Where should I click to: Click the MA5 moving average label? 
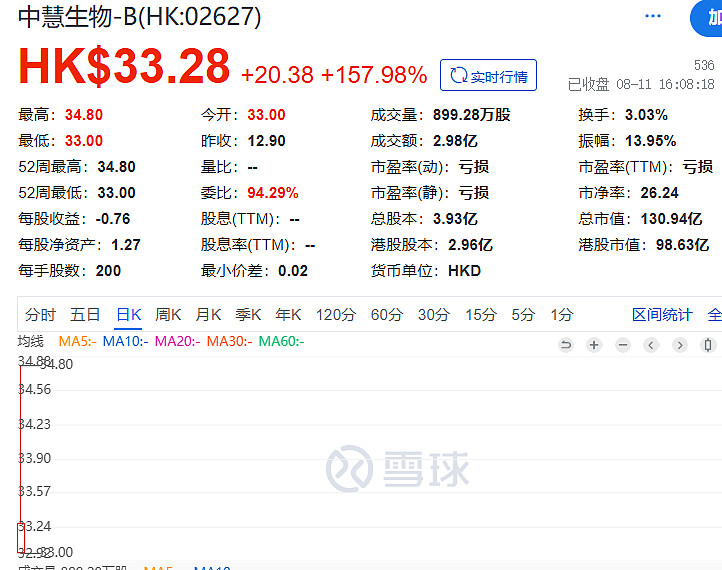point(77,341)
